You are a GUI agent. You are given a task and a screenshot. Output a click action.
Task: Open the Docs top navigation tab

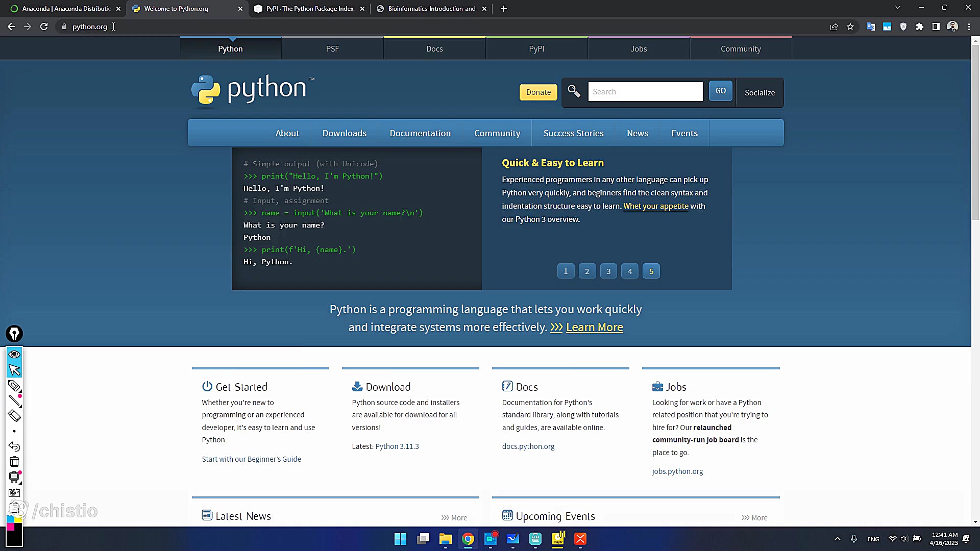coord(434,49)
